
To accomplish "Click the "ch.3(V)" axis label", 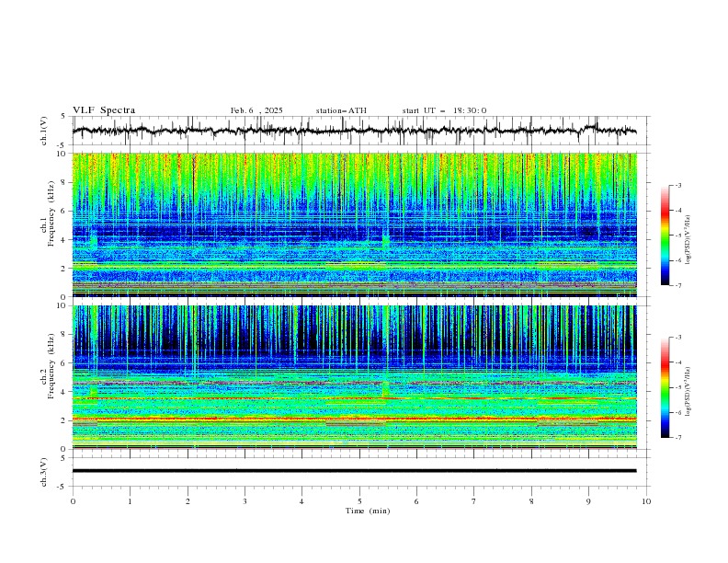I will coord(44,472).
